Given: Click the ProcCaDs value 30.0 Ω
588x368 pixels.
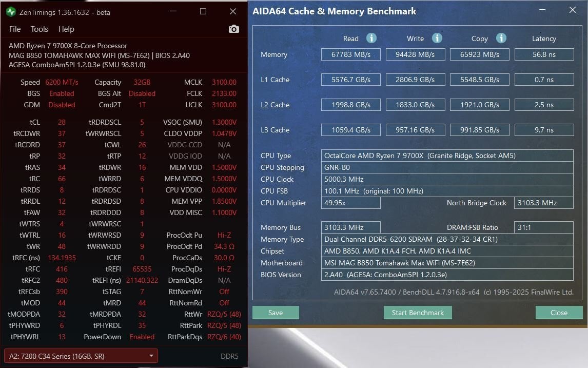Looking at the screenshot, I should 224,258.
